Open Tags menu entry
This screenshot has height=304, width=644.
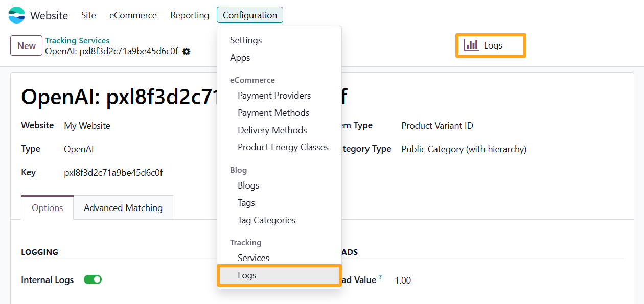point(279,203)
